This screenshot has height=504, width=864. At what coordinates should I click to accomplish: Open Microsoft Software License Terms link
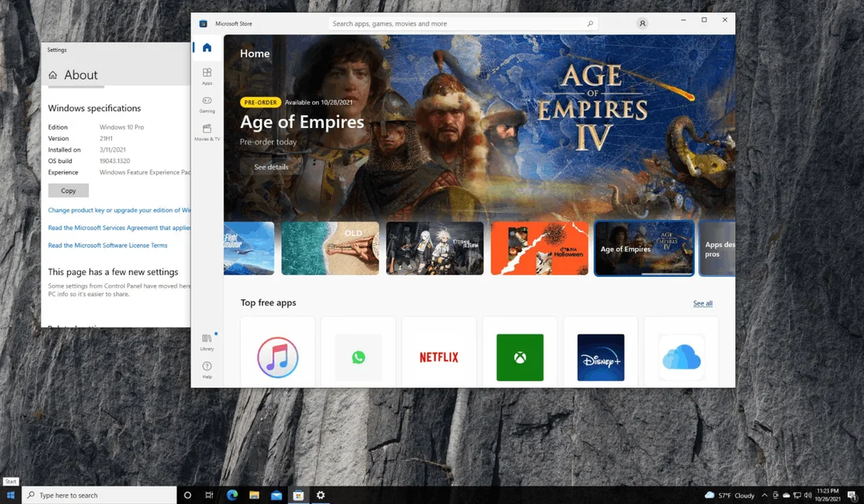point(107,245)
